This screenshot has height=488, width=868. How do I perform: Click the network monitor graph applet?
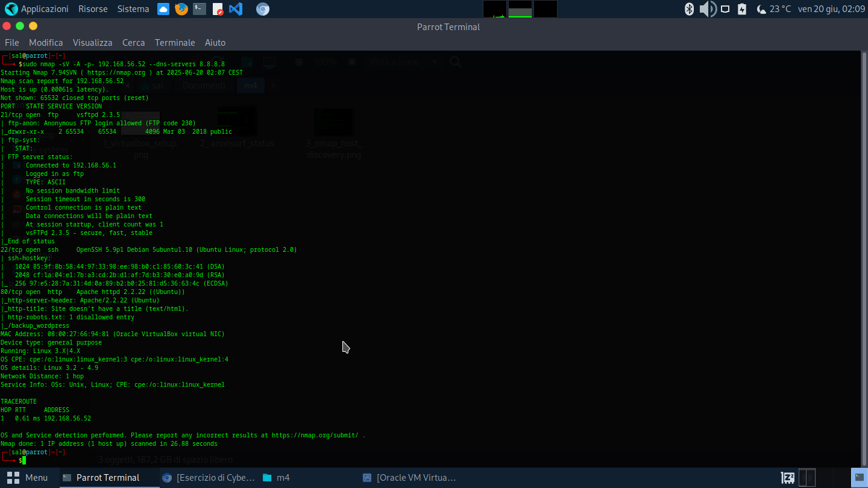click(546, 9)
